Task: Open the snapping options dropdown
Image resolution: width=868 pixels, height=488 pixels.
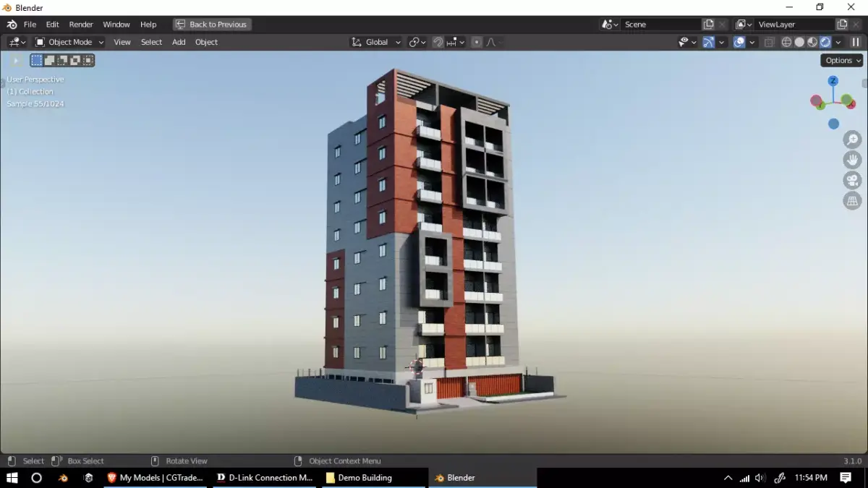Action: (x=456, y=42)
